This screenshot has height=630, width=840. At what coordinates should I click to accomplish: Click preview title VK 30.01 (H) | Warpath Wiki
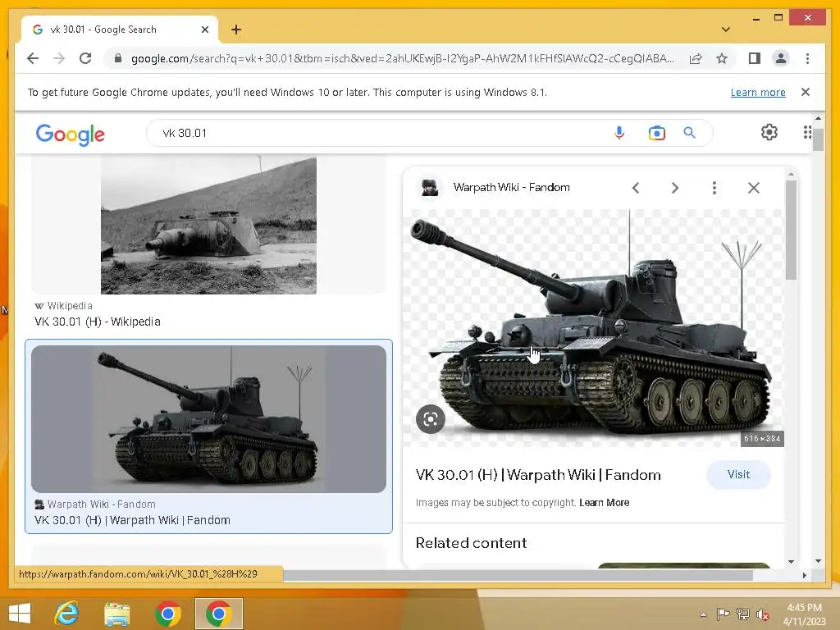tap(538, 475)
